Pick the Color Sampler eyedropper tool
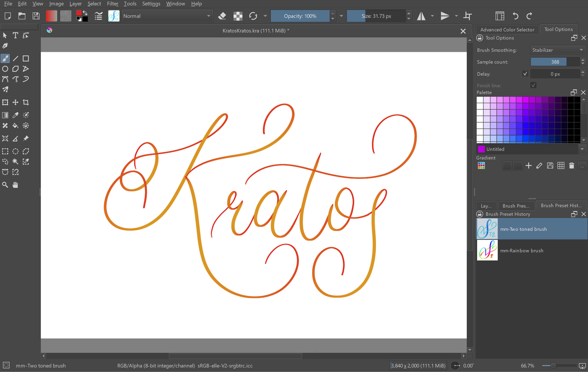 [x=15, y=115]
